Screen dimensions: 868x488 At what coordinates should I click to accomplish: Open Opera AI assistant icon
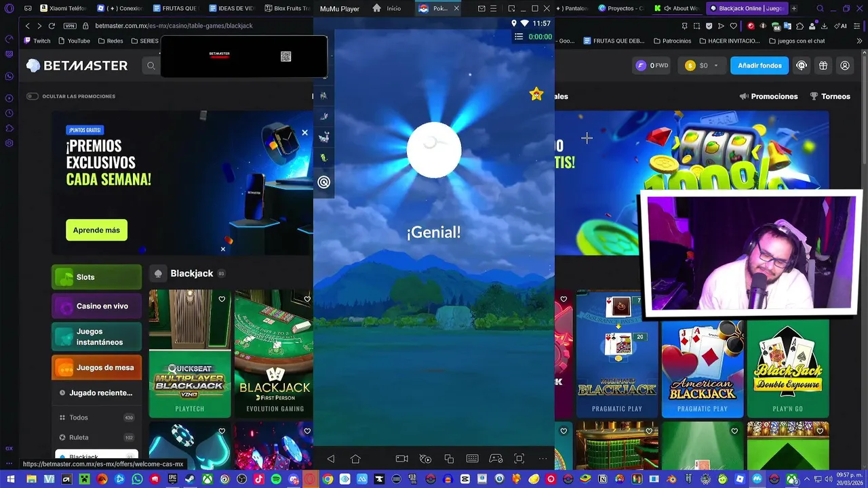pos(842,26)
